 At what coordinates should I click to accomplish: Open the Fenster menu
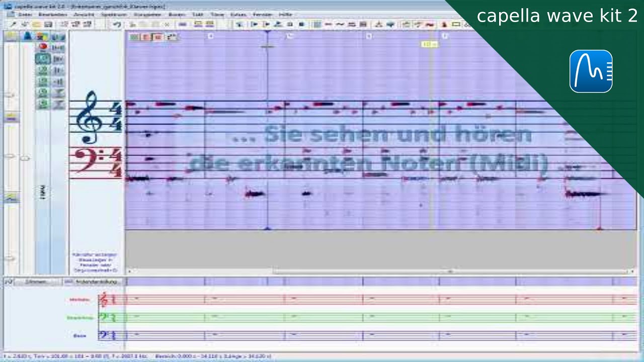click(262, 15)
